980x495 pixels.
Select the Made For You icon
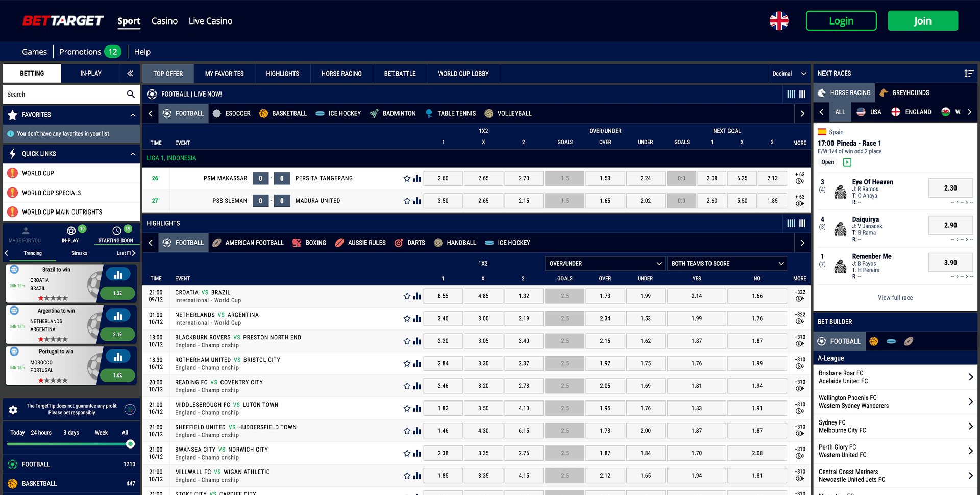[x=25, y=231]
